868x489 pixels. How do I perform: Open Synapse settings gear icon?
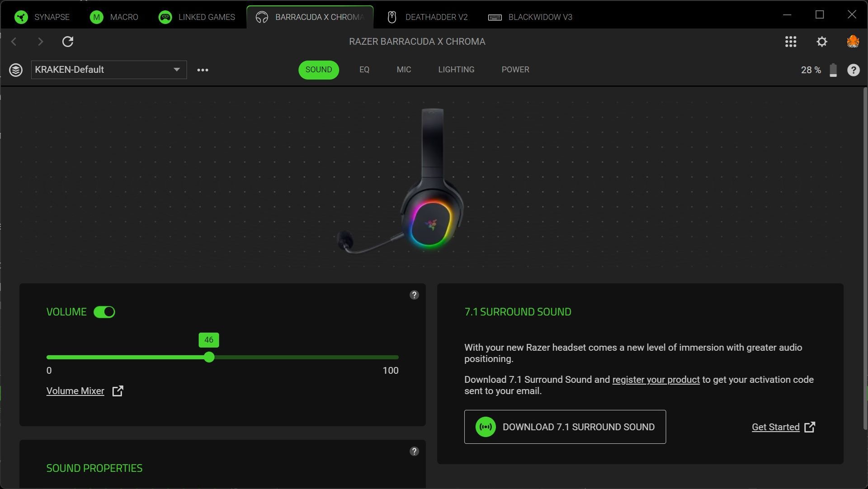[x=822, y=42]
